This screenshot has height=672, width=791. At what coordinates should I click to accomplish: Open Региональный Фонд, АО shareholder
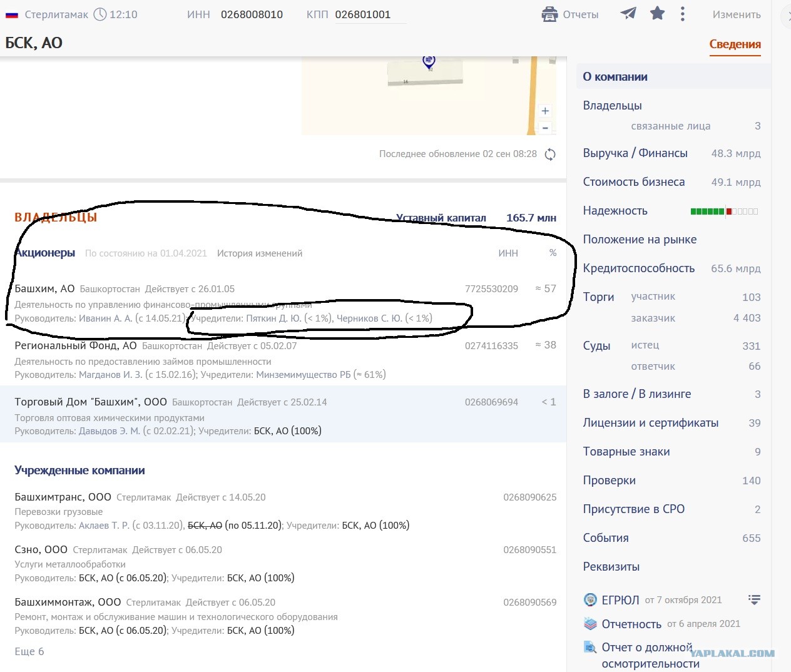click(x=76, y=345)
